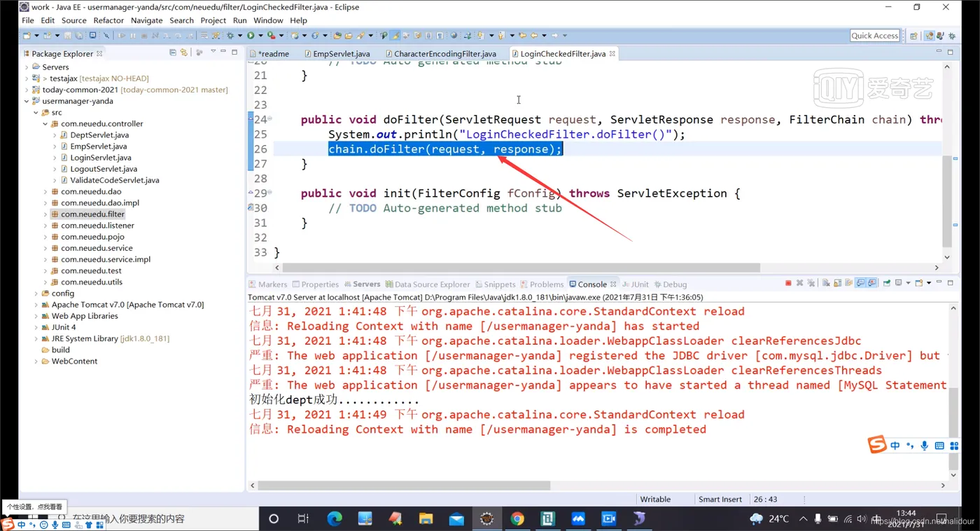Expand the testajax project node
Screen dimensions: 980x531
[x=27, y=78]
